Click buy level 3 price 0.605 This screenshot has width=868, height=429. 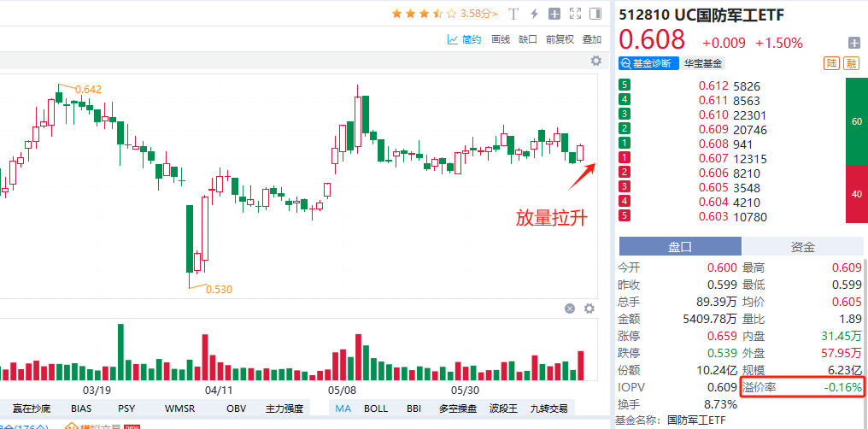(x=713, y=188)
